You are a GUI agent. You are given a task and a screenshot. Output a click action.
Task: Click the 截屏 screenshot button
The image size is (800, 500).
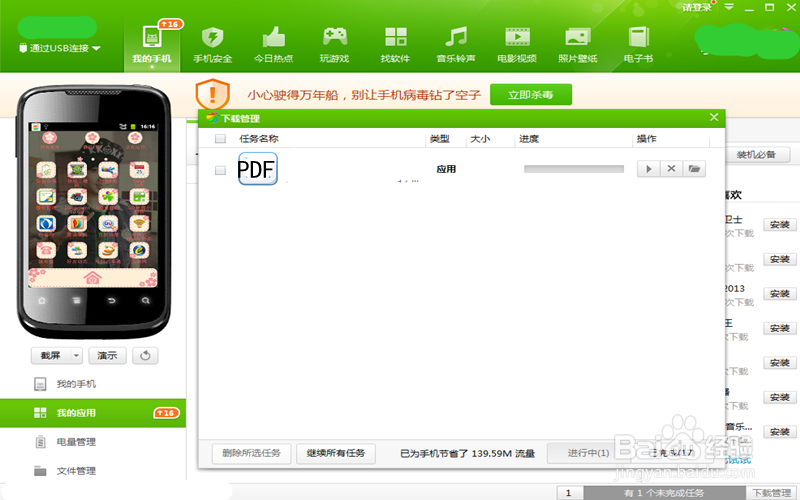pos(51,356)
